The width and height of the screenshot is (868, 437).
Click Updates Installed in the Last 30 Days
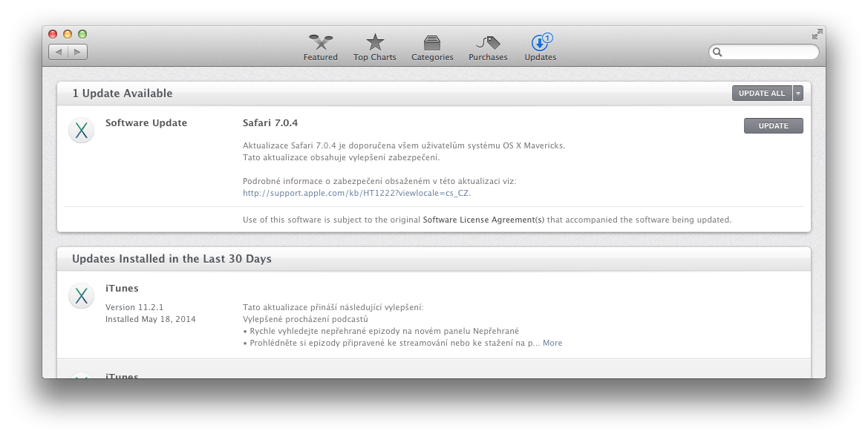coord(172,259)
